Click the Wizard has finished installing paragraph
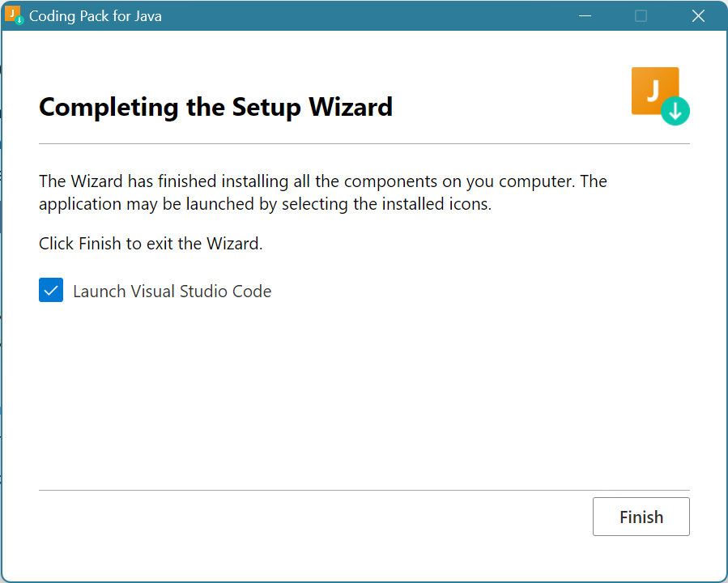Screen dimensions: 728x583 point(322,181)
